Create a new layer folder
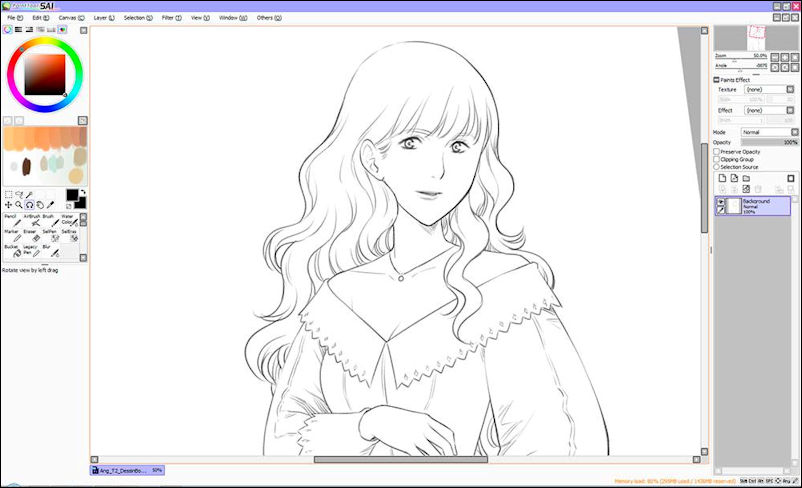 click(x=746, y=178)
